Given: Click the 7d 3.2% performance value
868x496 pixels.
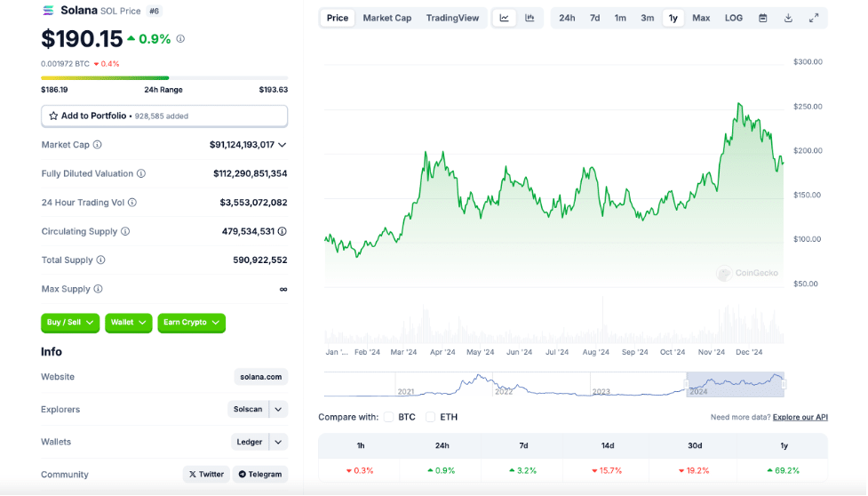Looking at the screenshot, I should [523, 470].
